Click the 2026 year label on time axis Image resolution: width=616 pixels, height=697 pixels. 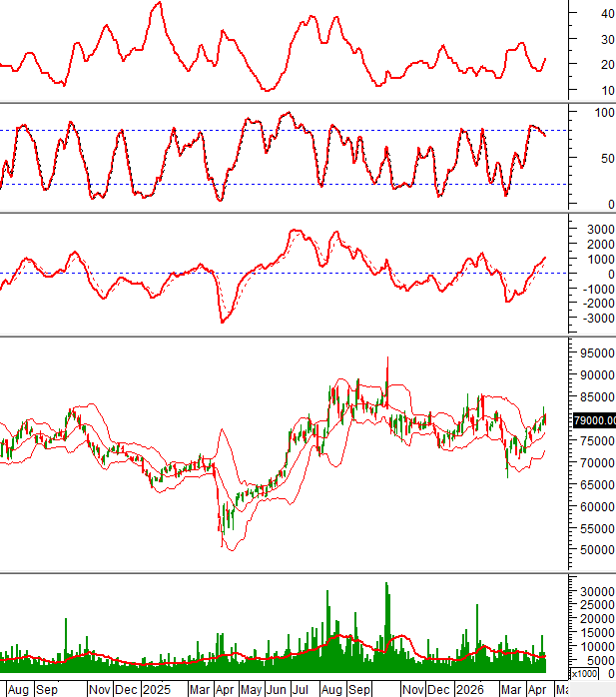click(467, 689)
